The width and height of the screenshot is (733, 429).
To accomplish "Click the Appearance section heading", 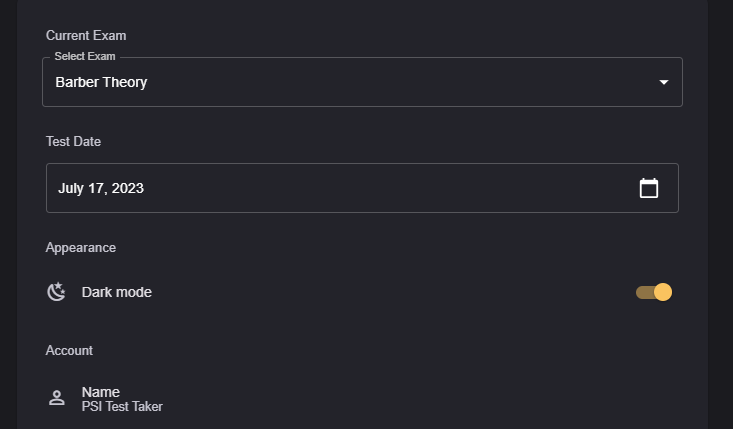I will (81, 247).
